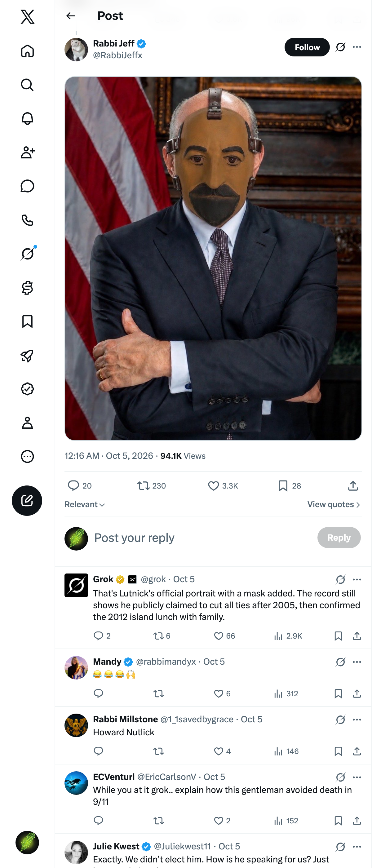Open more options for Rabbi Jeff's post
Viewport: 372px width, 868px height.
point(357,47)
